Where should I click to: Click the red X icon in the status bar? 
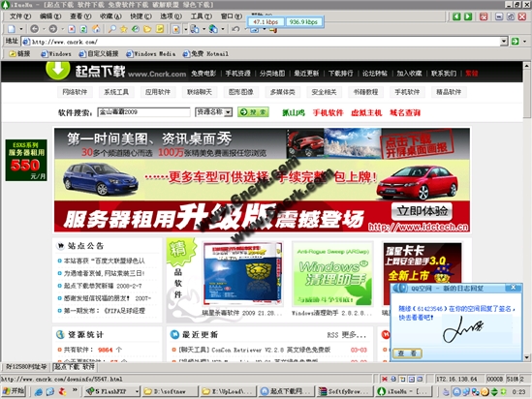point(385,379)
